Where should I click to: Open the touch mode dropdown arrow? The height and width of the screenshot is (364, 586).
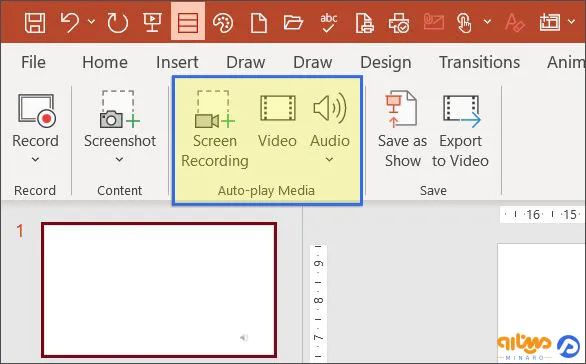coord(487,22)
